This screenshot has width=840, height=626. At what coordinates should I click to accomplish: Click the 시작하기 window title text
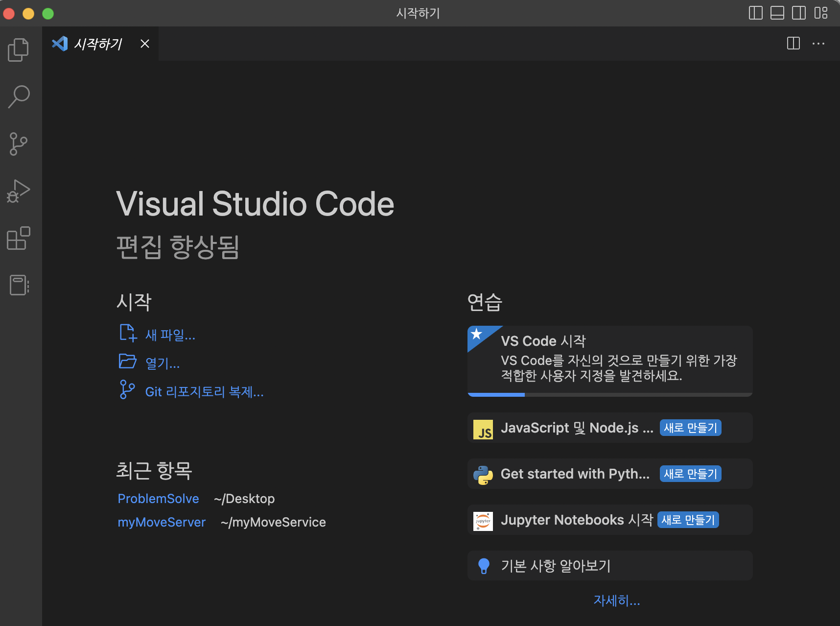(418, 13)
